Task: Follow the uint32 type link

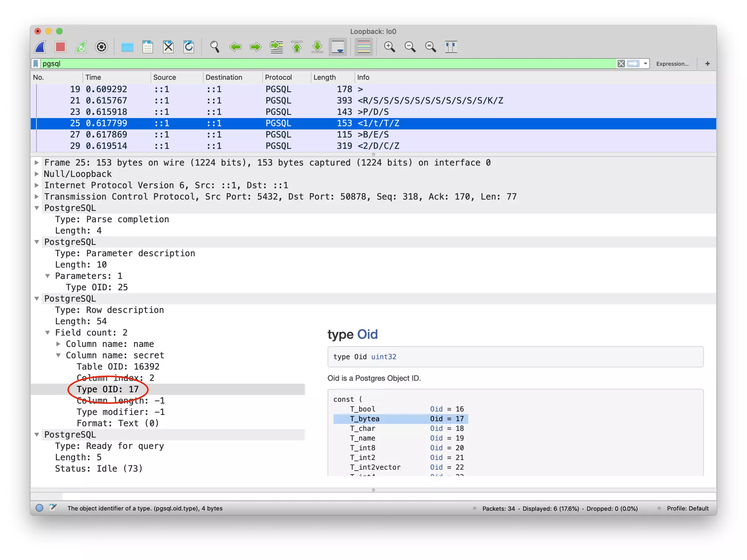Action: 384,357
